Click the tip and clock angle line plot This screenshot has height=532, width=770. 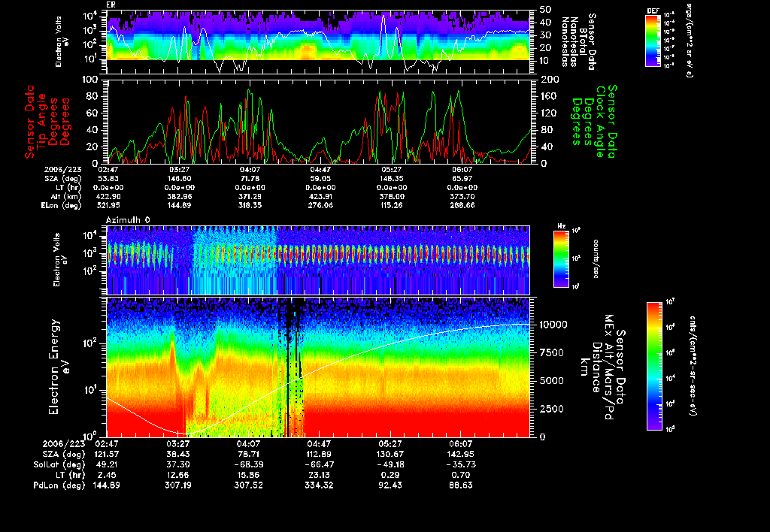click(318, 121)
